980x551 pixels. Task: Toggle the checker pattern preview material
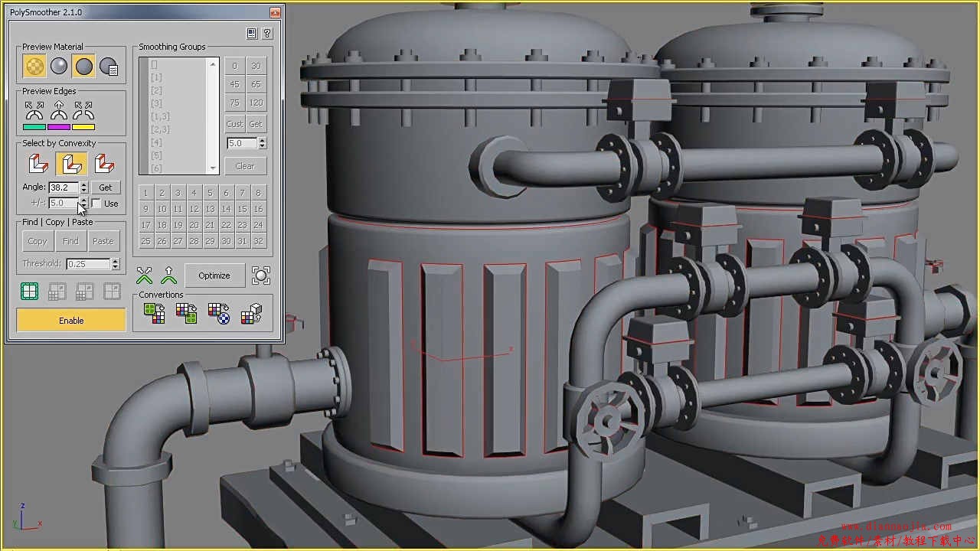pyautogui.click(x=34, y=67)
